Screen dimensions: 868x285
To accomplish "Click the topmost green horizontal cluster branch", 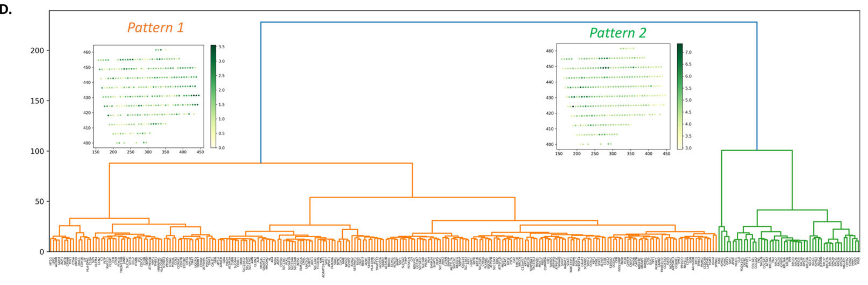I will pyautogui.click(x=756, y=150).
